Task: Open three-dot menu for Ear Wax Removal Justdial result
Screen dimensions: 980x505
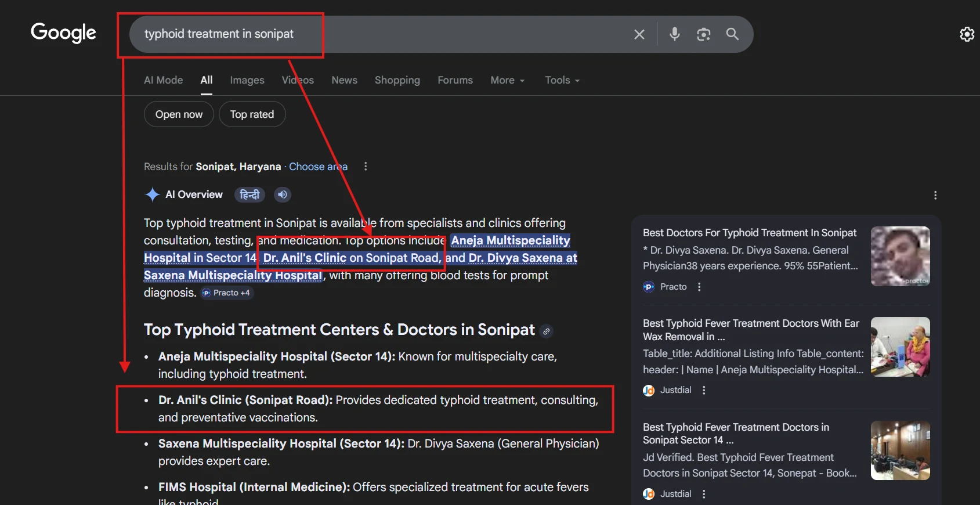Action: pos(704,390)
